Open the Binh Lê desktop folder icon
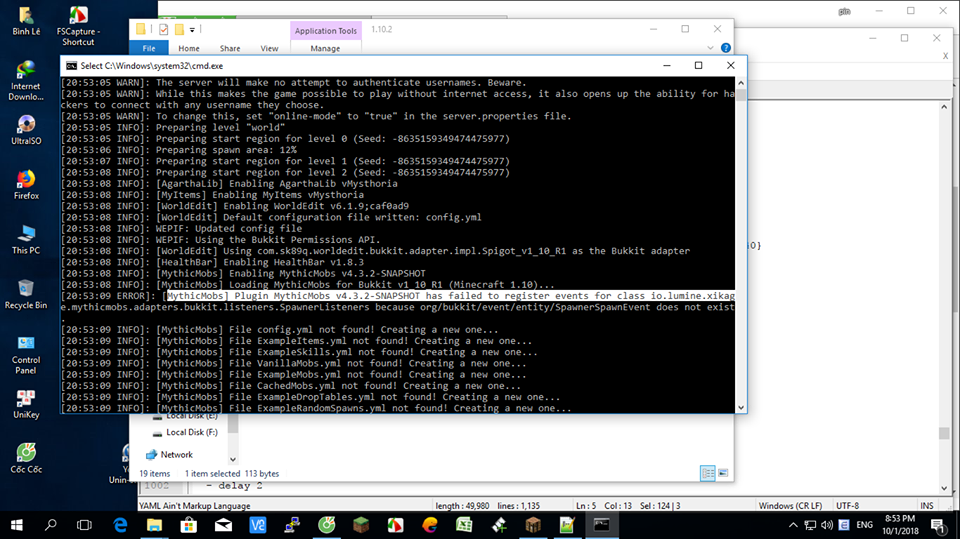Image resolution: width=960 pixels, height=539 pixels. 26,21
